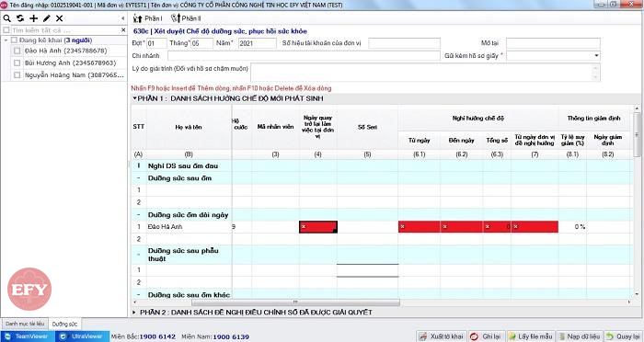Open Phần I section
The image size is (644, 342).
pos(148,18)
